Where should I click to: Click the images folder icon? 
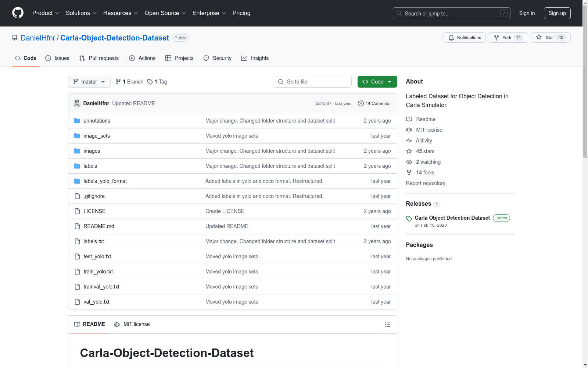[x=77, y=151]
